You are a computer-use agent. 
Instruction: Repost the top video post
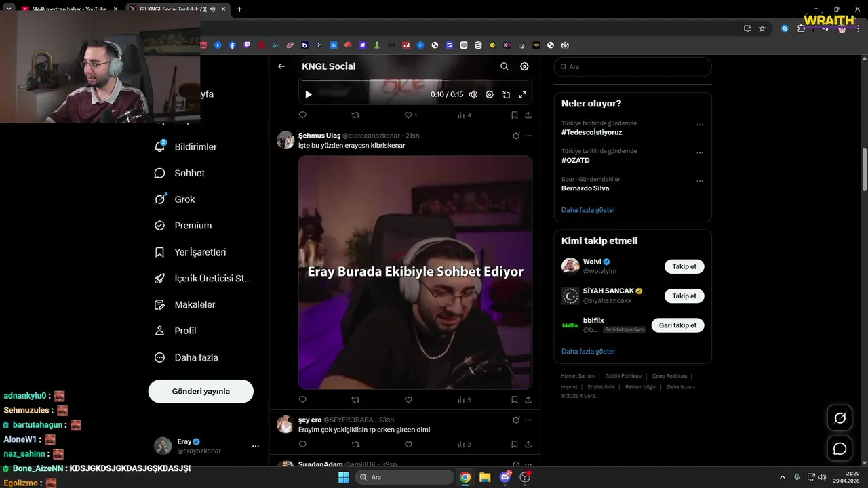[355, 115]
